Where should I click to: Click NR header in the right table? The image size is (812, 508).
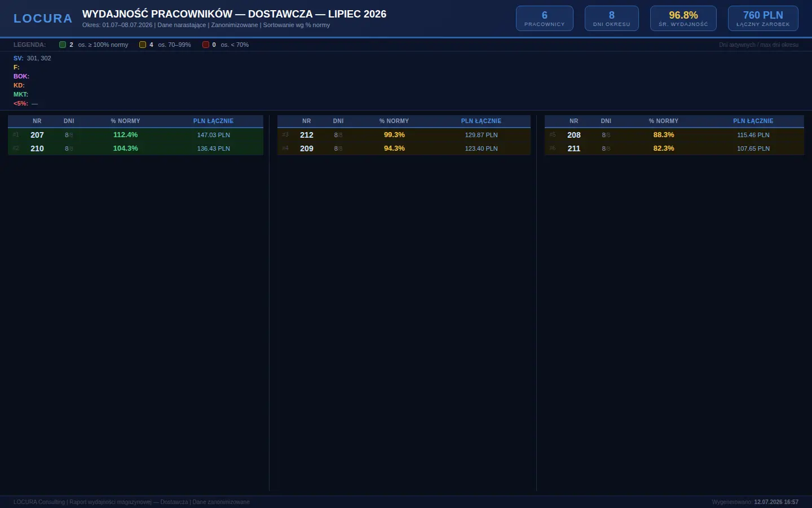point(573,121)
